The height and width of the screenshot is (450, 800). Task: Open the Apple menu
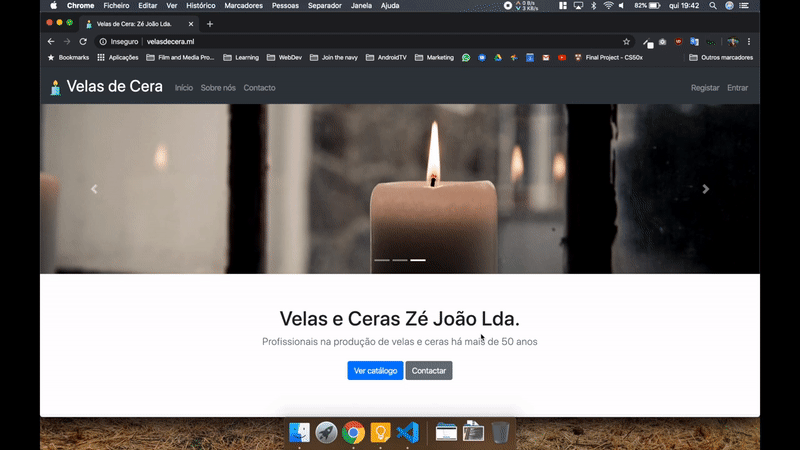pyautogui.click(x=54, y=6)
